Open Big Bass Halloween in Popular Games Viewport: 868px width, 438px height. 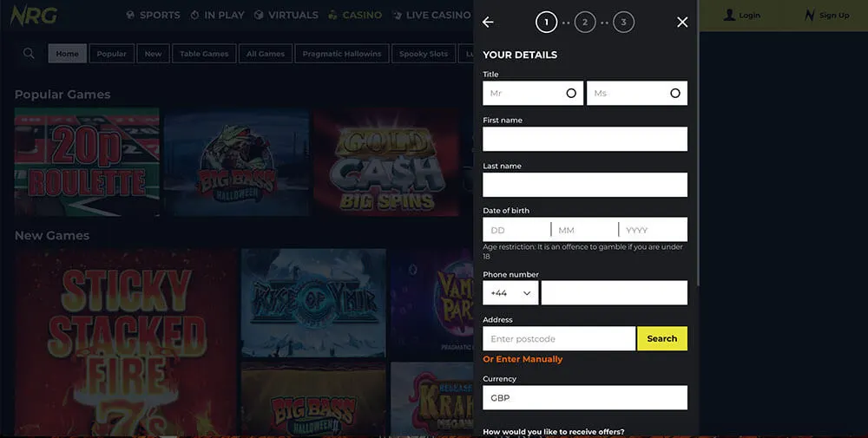tap(236, 162)
